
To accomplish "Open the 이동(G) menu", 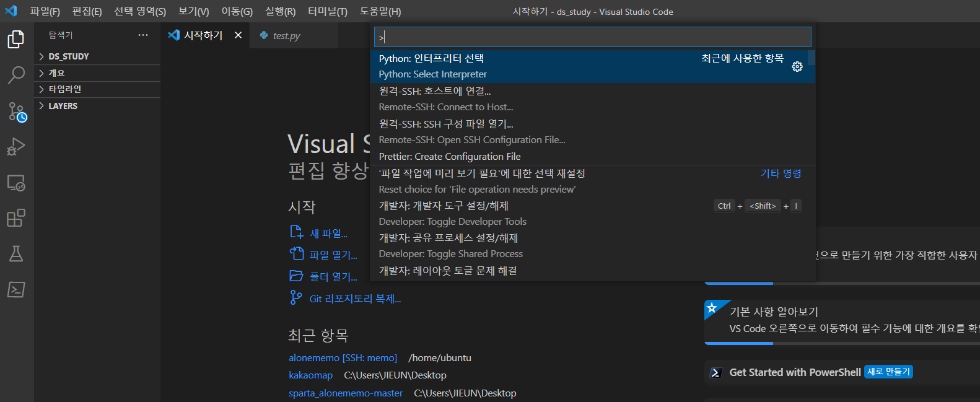I will tap(237, 12).
